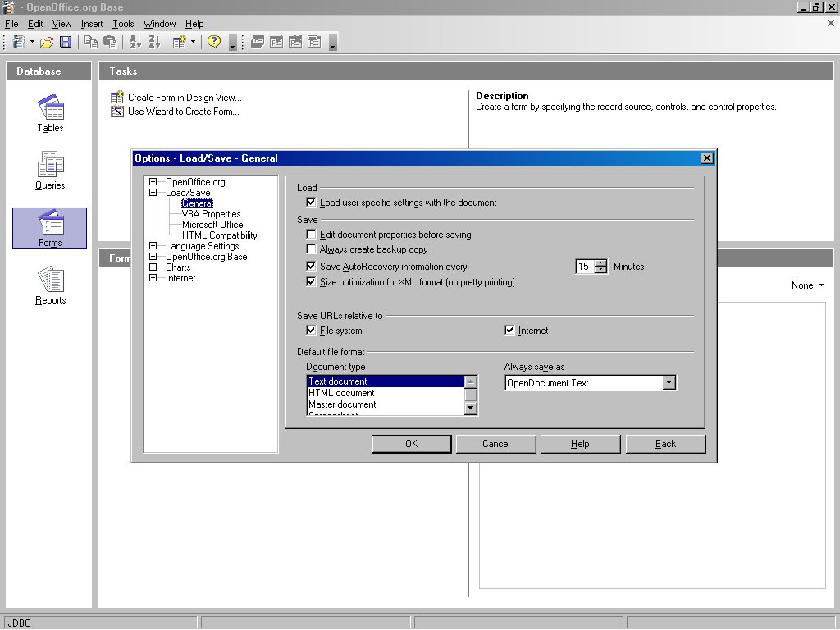Screen dimensions: 840x630
Task: Click the Open folder toolbar icon
Action: [47, 42]
